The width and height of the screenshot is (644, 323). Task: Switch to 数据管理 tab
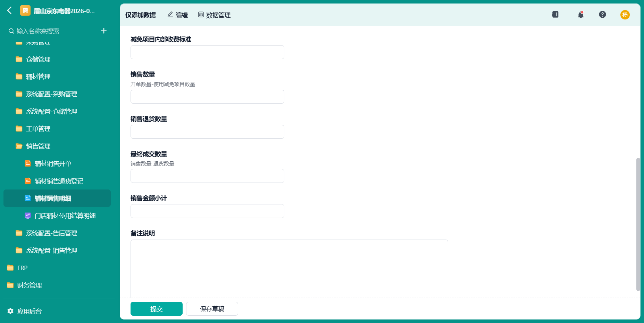click(214, 15)
